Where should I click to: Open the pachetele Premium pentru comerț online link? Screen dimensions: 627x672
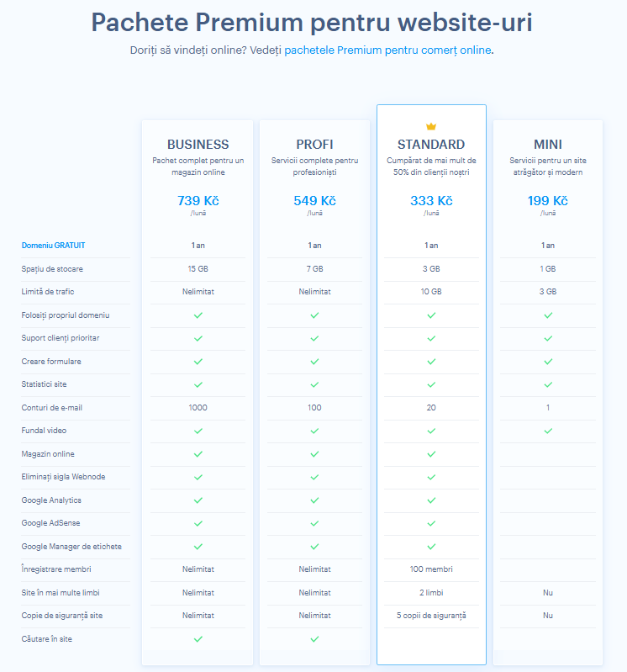coord(387,50)
